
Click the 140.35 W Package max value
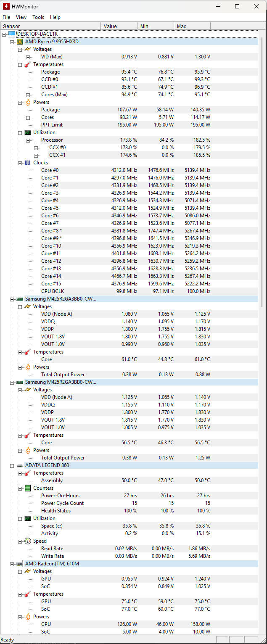201,110
